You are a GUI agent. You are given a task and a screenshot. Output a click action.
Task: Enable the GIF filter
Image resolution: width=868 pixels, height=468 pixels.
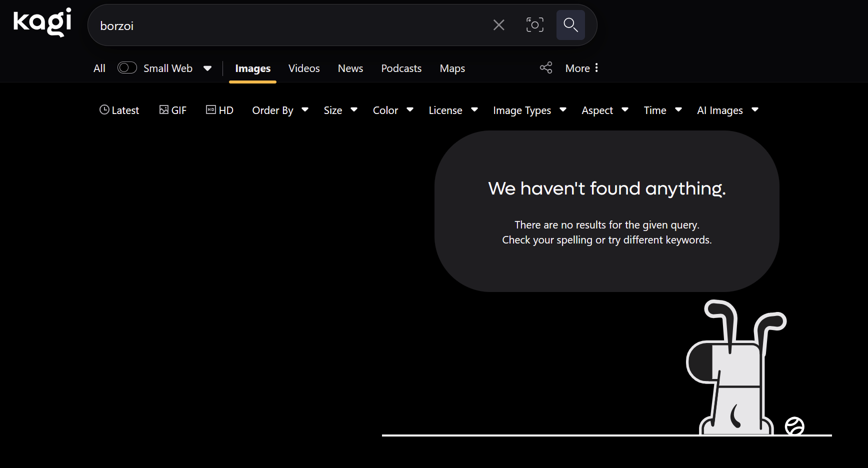click(173, 110)
